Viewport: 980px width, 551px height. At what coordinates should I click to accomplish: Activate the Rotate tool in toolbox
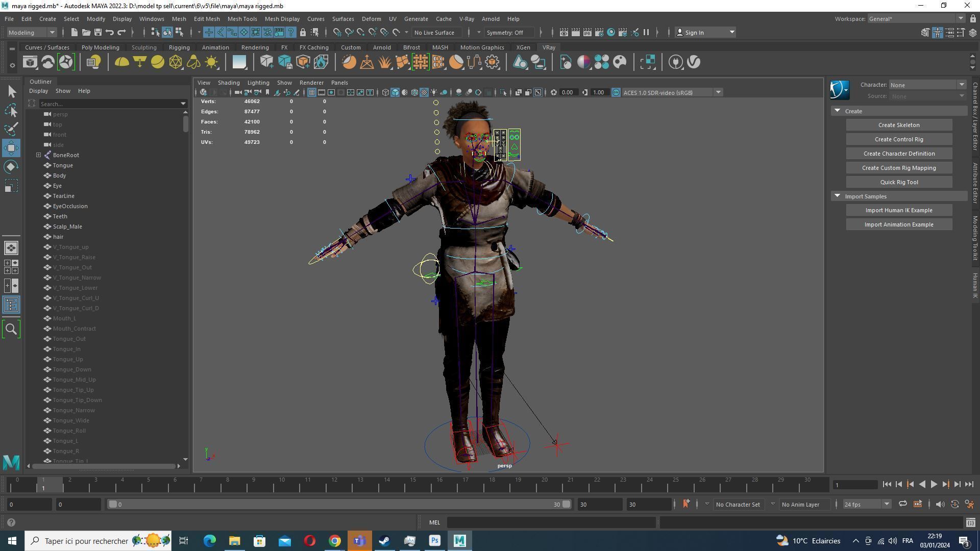[11, 167]
